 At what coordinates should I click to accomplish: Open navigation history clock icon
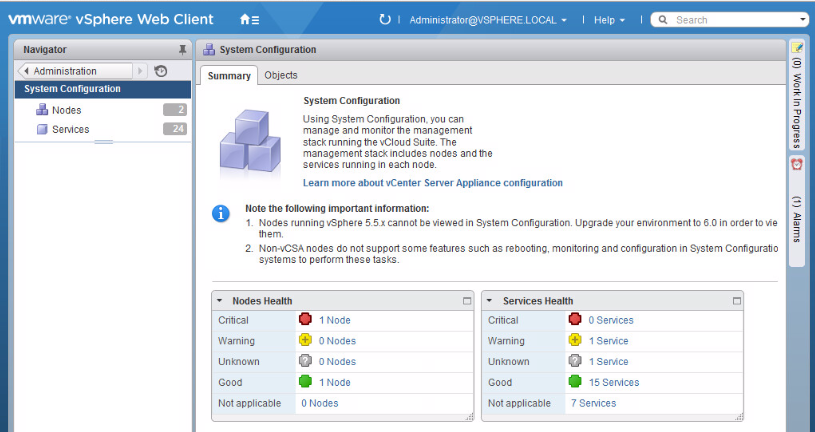click(161, 71)
